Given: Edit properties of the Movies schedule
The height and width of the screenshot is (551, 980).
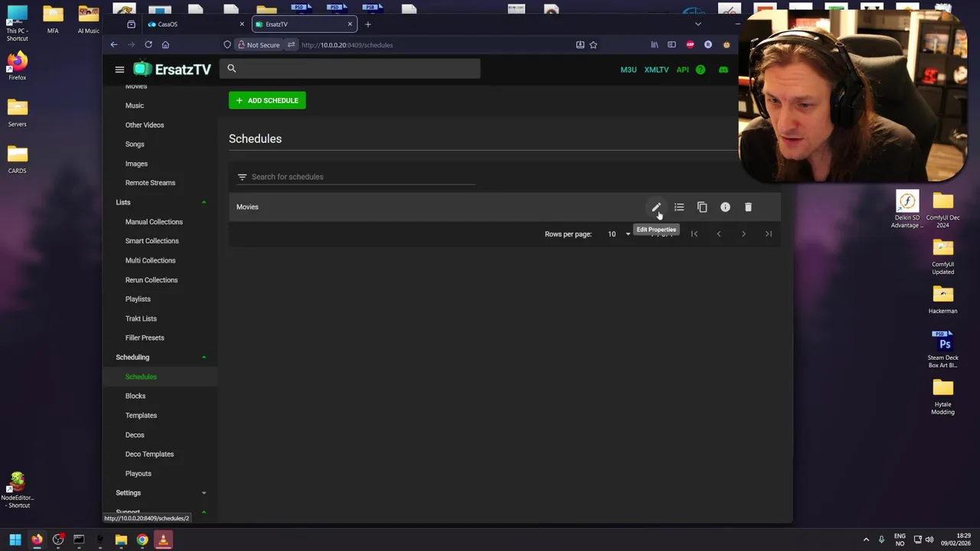Looking at the screenshot, I should (656, 207).
